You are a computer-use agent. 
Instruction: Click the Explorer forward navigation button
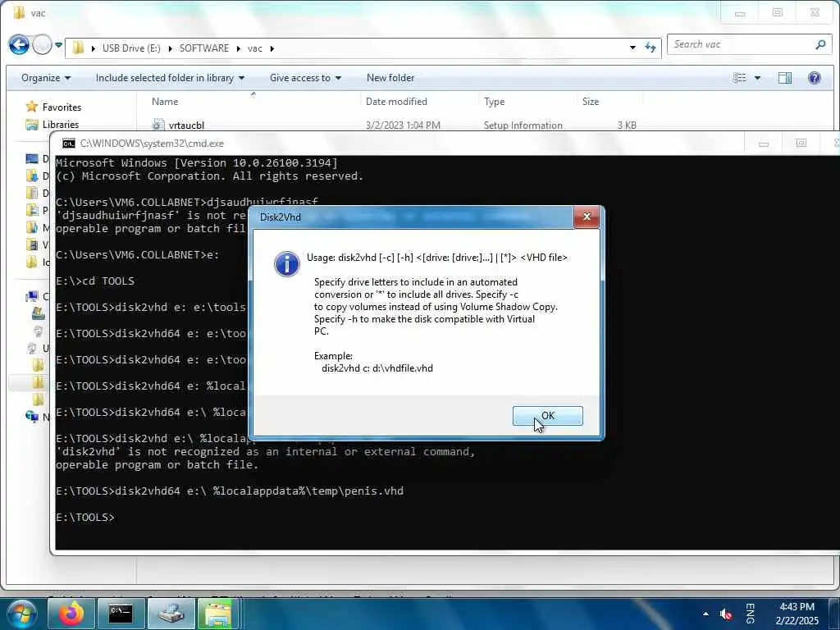tap(43, 45)
